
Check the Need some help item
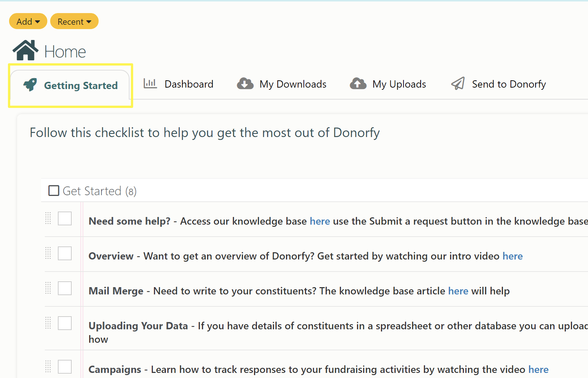tap(65, 218)
